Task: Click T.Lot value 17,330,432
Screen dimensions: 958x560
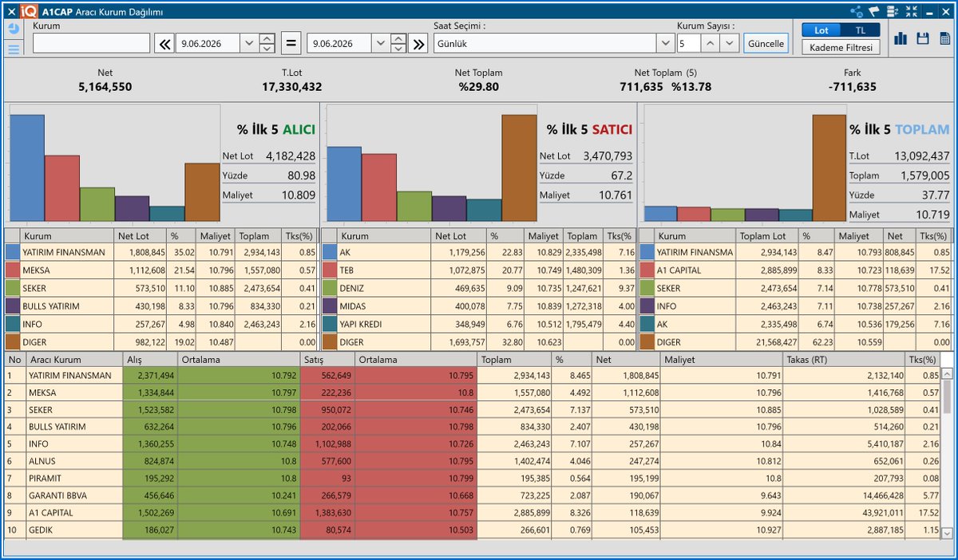Action: click(x=292, y=87)
